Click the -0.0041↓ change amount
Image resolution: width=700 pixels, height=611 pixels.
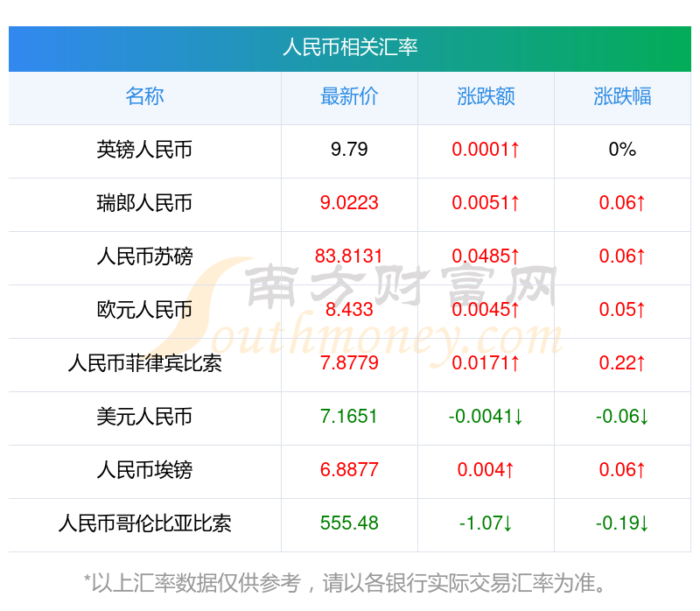486,417
